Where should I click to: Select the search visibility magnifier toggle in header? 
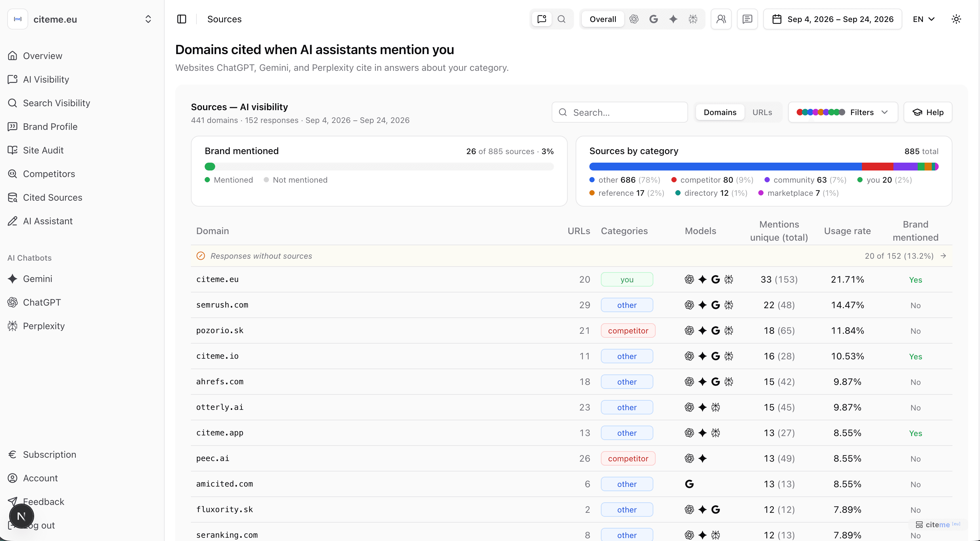561,19
